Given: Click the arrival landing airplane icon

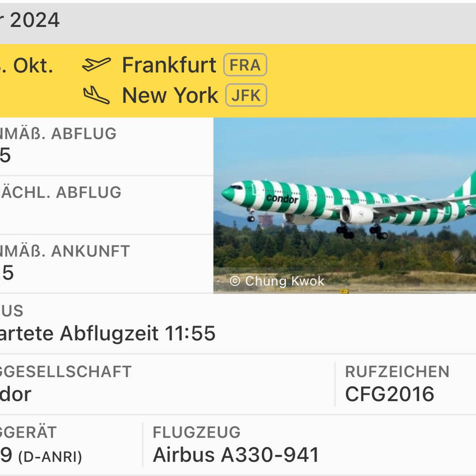Looking at the screenshot, I should [96, 95].
